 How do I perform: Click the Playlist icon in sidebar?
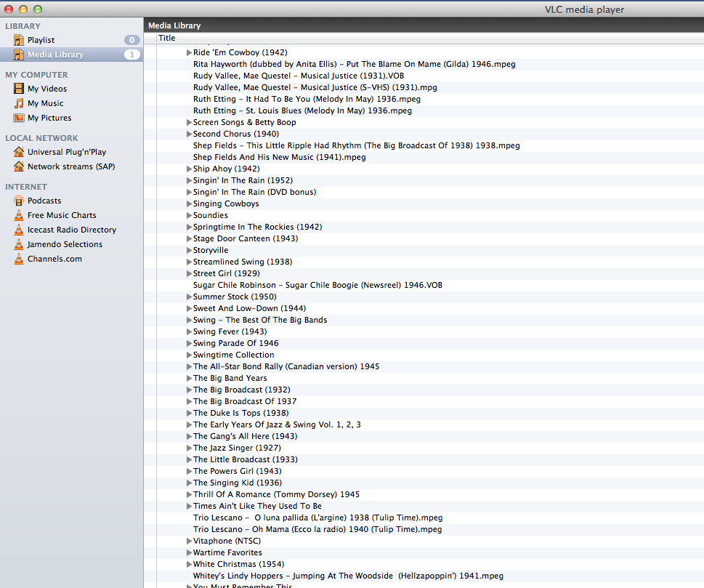[x=19, y=40]
